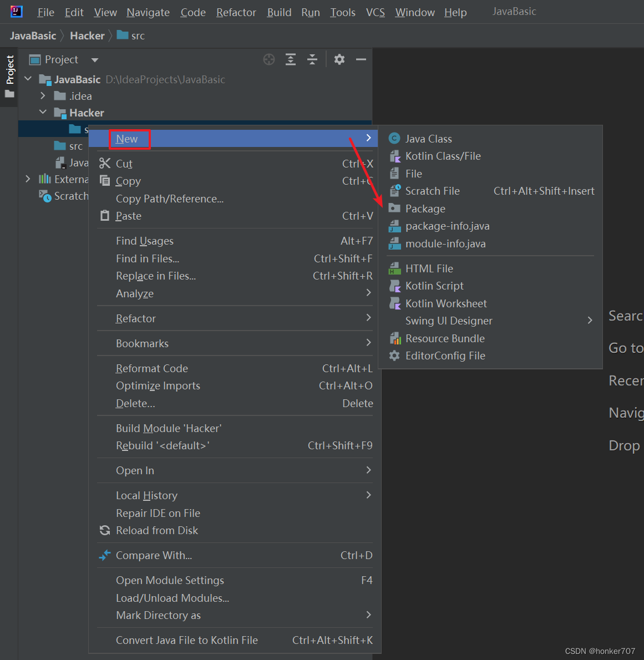Click the Expand All icon in Project panel
The width and height of the screenshot is (644, 660).
291,60
